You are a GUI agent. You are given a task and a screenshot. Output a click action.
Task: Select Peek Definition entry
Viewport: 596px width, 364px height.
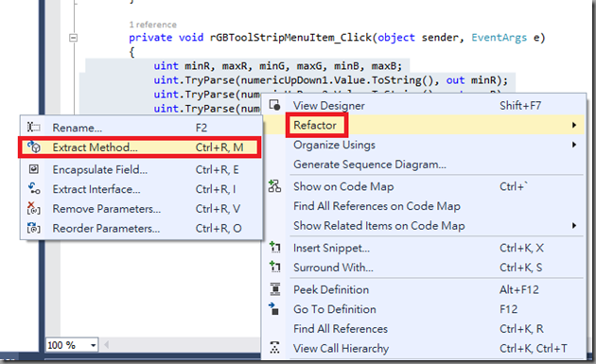(424, 290)
